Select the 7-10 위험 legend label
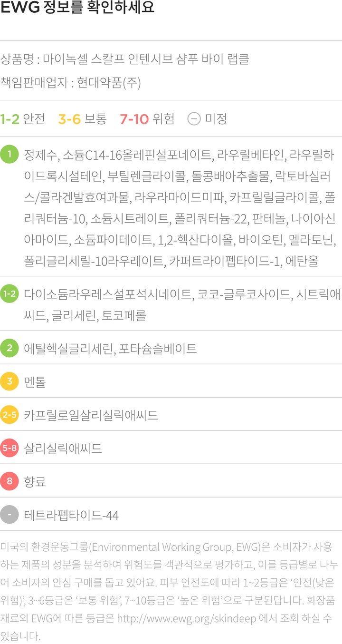 click(x=147, y=118)
